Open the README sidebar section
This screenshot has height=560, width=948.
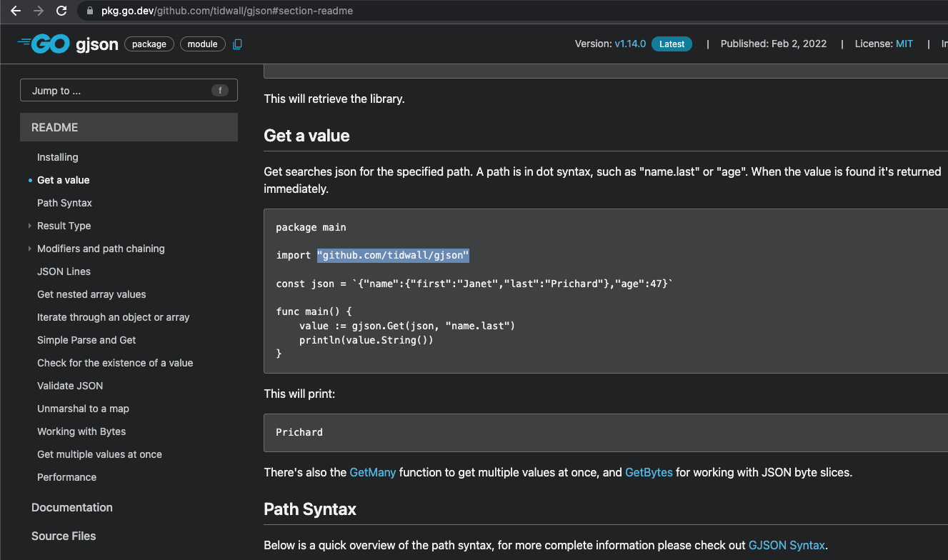coord(55,127)
